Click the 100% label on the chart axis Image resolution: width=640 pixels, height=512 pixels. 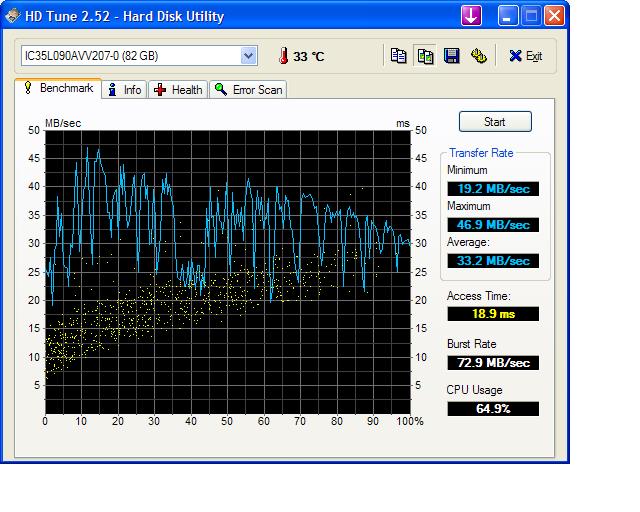(410, 421)
